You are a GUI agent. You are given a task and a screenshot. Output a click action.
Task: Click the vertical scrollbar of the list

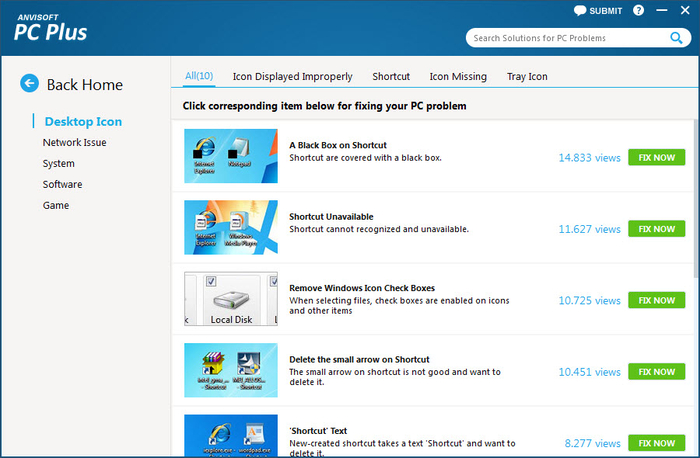point(695,200)
